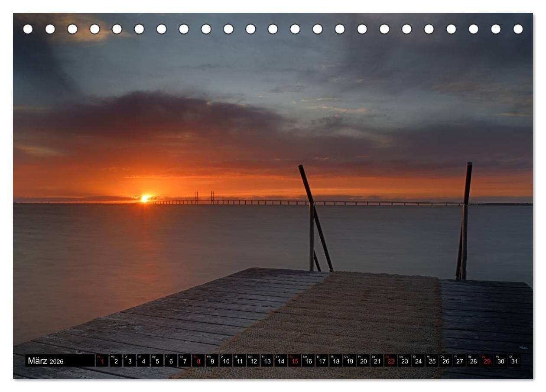This screenshot has height=392, width=546.
Task: Select the red date 22
Action: 391,361
